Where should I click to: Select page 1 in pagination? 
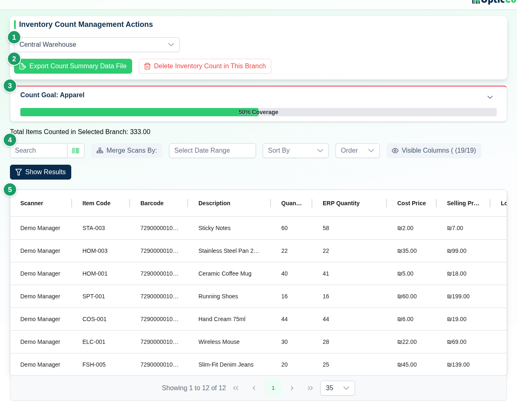point(273,388)
